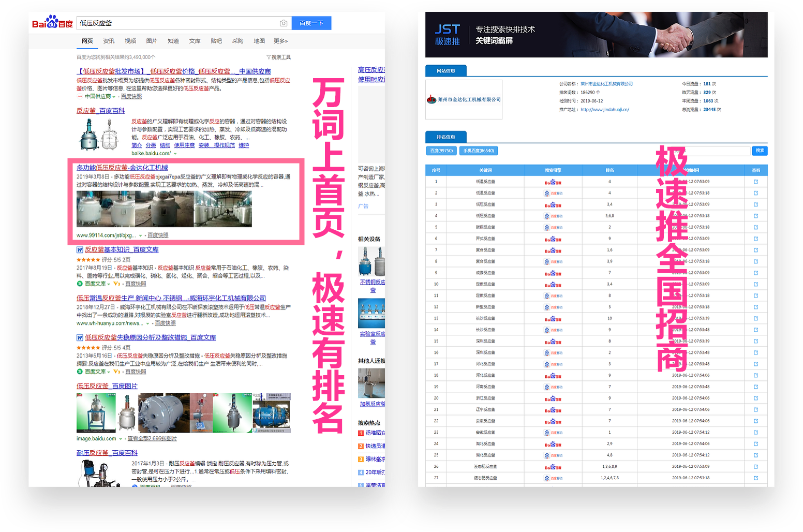Open the view icon for row 6

[755, 239]
